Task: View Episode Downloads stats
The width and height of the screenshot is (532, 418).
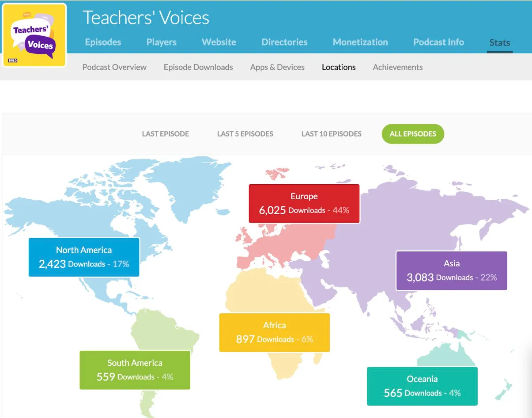Action: click(198, 67)
